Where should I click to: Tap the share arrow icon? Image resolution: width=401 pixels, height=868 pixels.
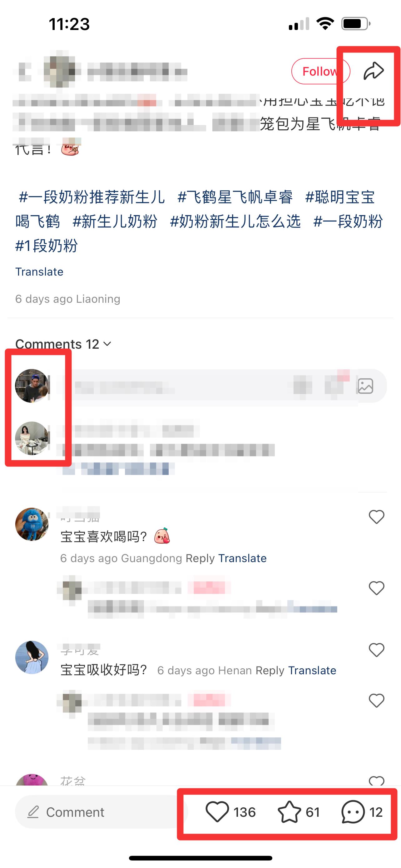click(x=374, y=71)
